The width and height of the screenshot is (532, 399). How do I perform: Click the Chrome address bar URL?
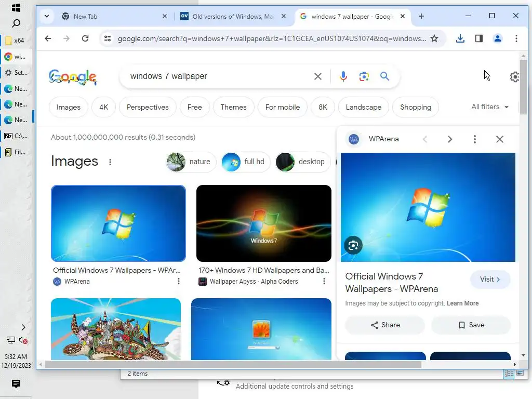point(272,38)
